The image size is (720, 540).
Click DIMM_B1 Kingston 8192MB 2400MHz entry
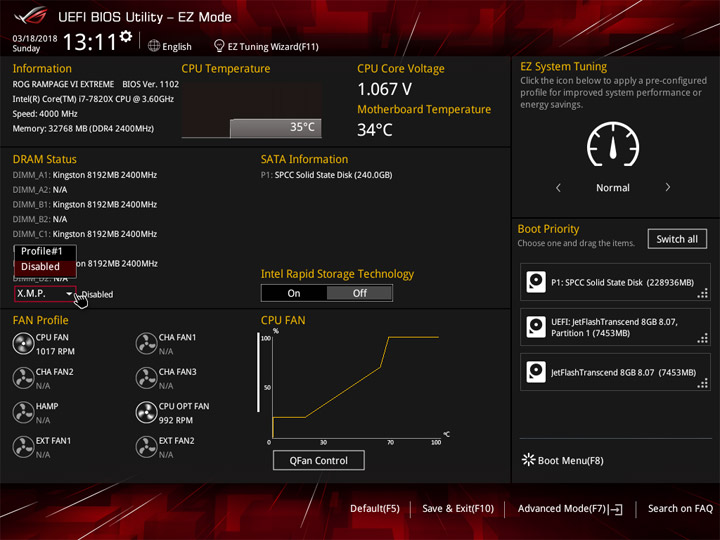84,204
